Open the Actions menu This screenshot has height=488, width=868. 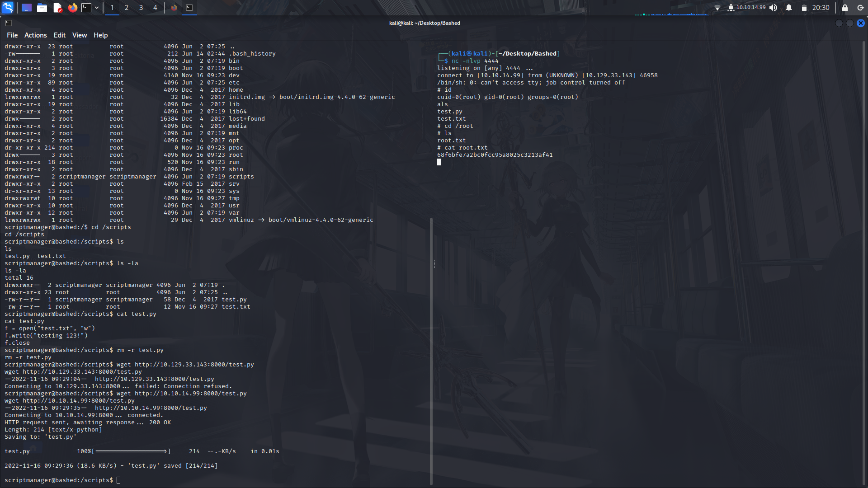pos(35,35)
